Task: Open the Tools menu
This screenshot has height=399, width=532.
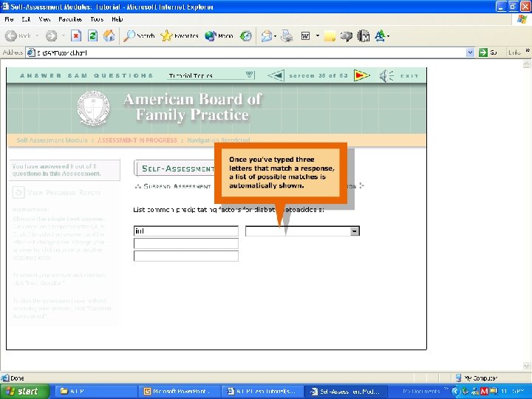Action: click(x=97, y=19)
